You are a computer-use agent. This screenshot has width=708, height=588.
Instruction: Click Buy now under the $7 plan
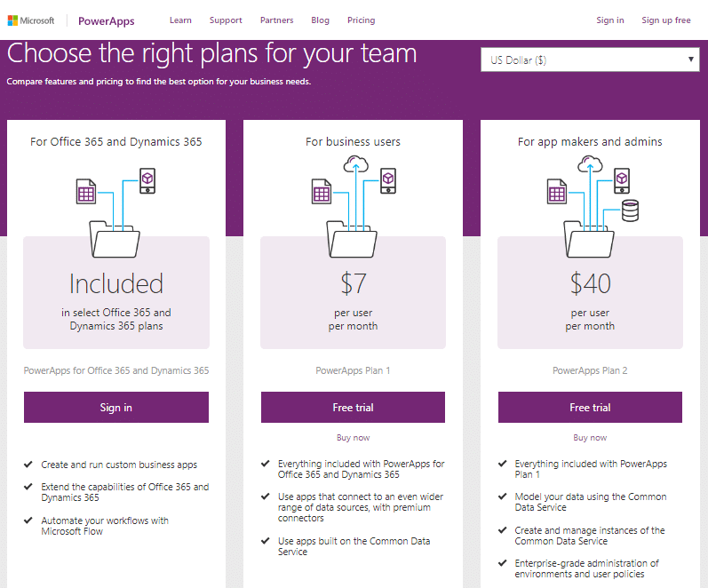(353, 438)
